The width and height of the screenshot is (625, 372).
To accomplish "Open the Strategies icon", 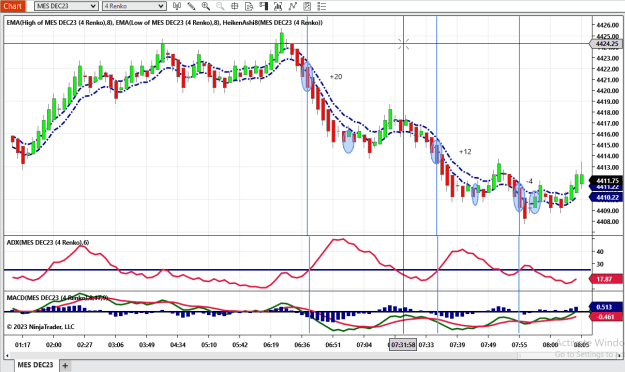I will click(x=307, y=6).
